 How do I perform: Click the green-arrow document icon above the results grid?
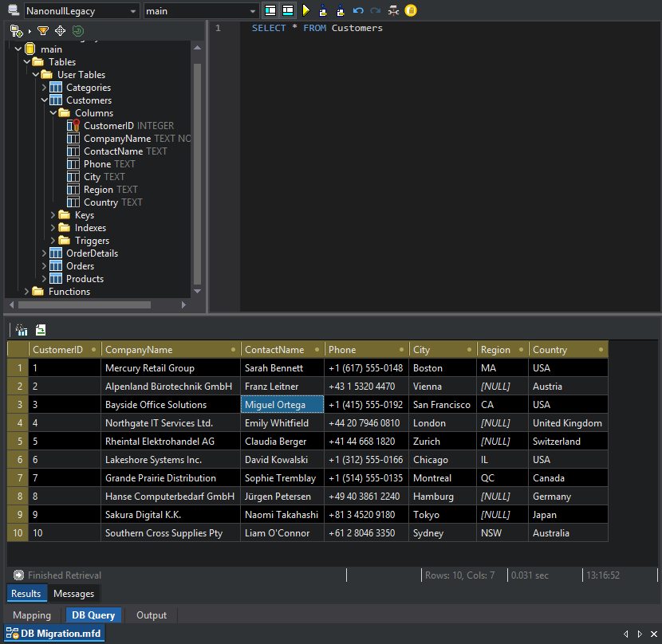[x=41, y=330]
